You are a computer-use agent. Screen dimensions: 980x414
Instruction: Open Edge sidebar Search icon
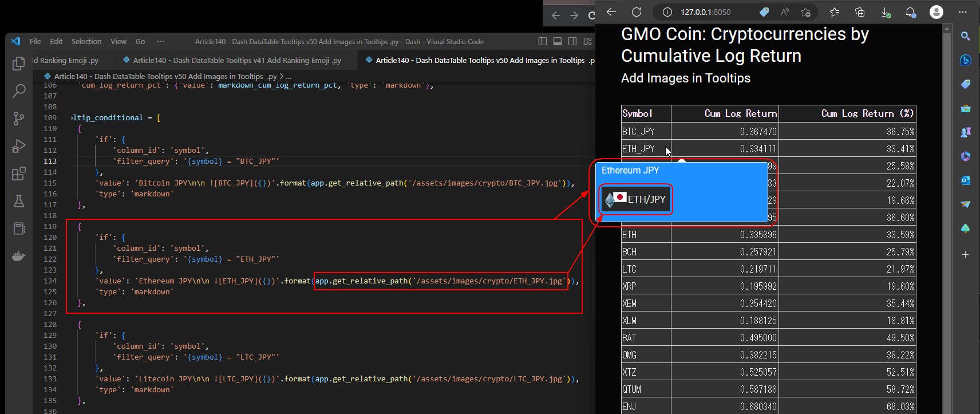pyautogui.click(x=966, y=36)
